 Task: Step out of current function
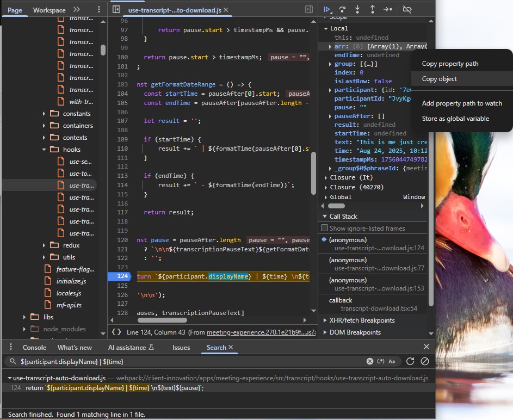click(373, 9)
